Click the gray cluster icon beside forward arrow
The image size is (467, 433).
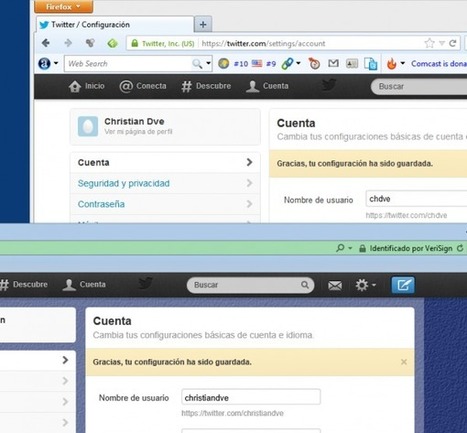[x=90, y=43]
